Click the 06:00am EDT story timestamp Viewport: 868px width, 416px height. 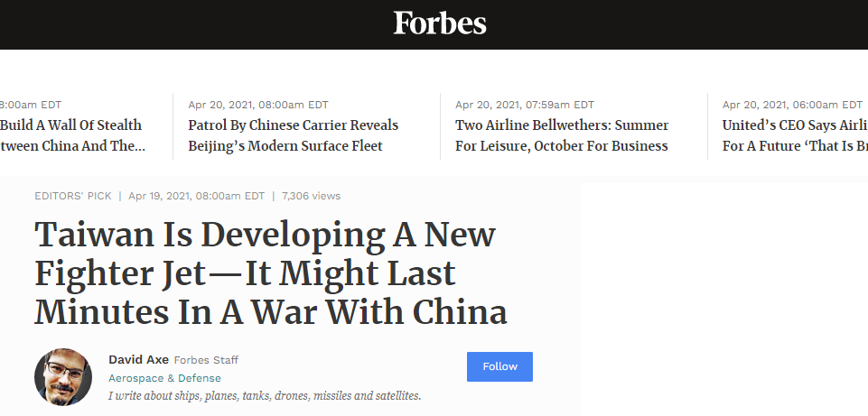click(x=791, y=105)
